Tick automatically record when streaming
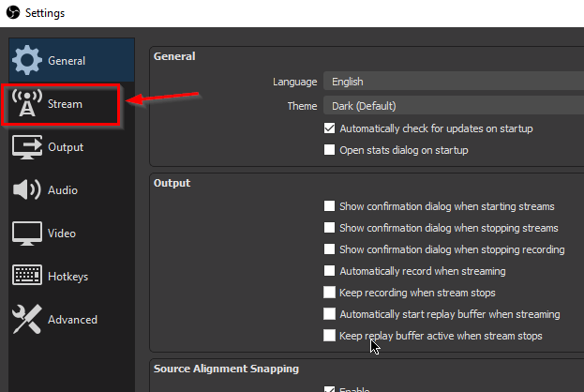Screen dimensions: 584x392 point(329,271)
